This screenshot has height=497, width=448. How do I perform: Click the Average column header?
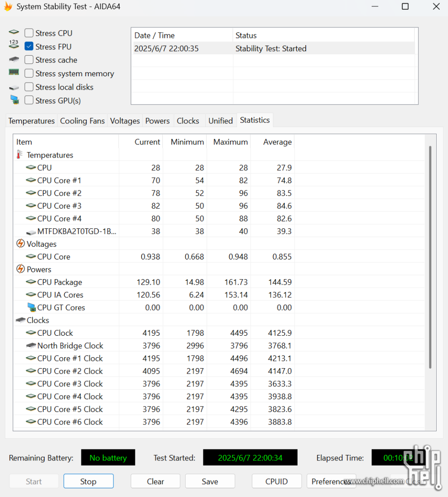tap(272, 142)
